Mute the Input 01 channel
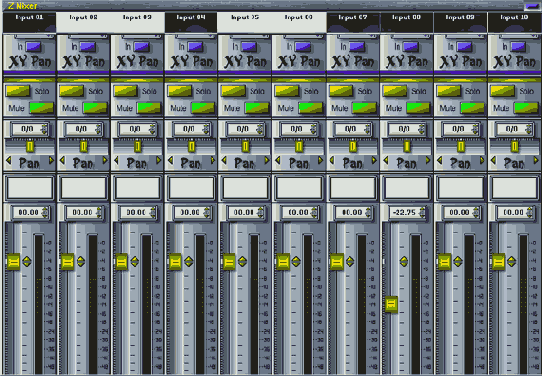The height and width of the screenshot is (376, 542). 41,108
